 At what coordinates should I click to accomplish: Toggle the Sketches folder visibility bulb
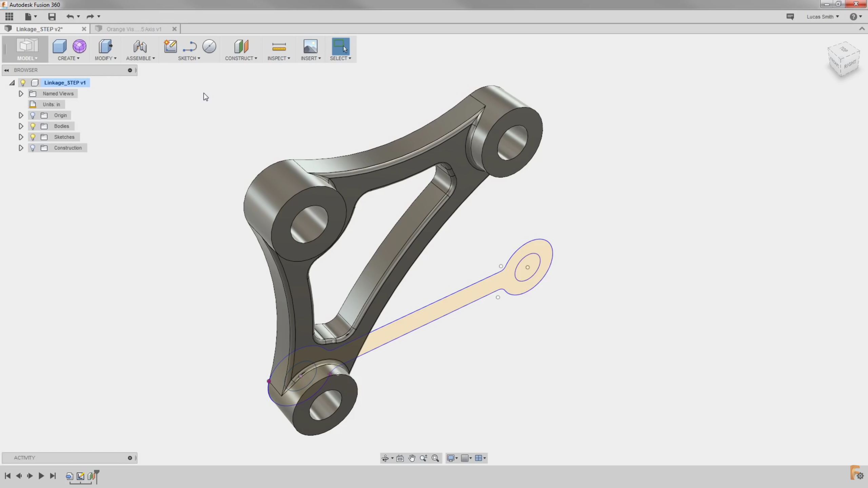pyautogui.click(x=33, y=137)
